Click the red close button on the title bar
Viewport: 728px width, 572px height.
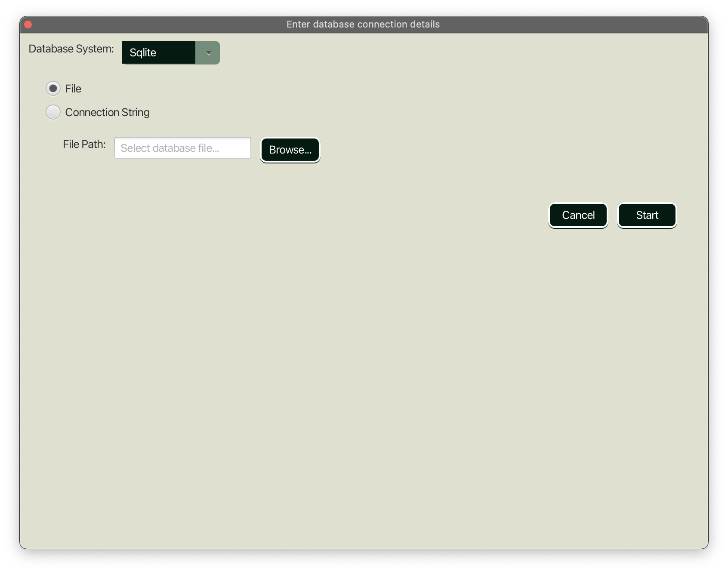point(28,25)
